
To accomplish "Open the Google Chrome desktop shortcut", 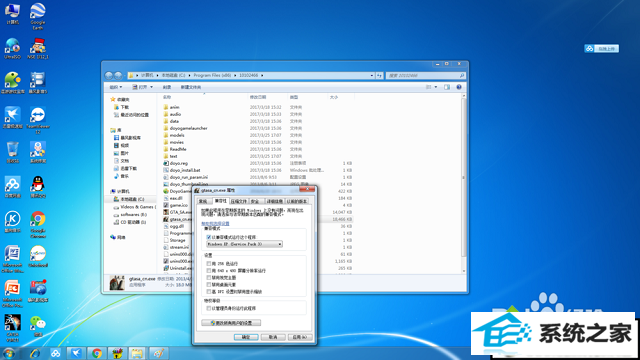I will 38,224.
